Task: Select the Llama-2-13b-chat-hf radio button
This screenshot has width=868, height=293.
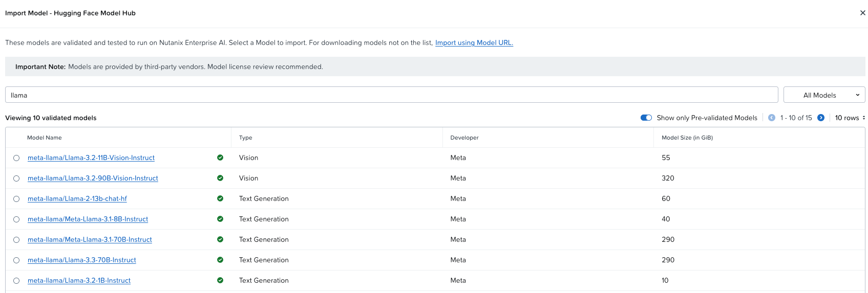Action: [16, 199]
